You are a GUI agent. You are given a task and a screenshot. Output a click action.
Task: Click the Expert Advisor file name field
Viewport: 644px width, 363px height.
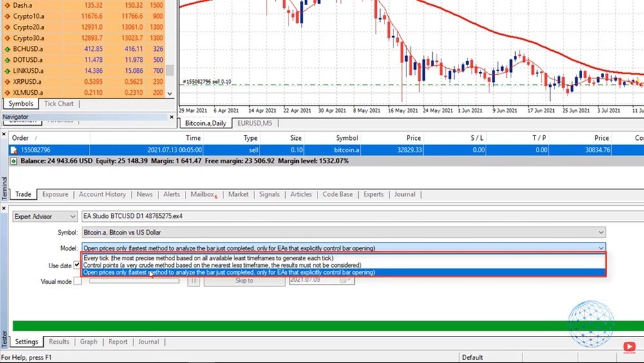point(363,216)
